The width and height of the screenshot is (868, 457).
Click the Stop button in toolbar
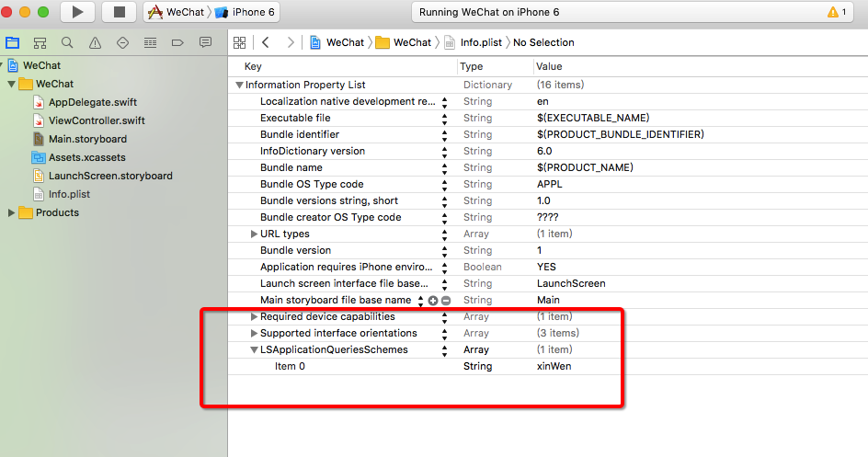(119, 12)
